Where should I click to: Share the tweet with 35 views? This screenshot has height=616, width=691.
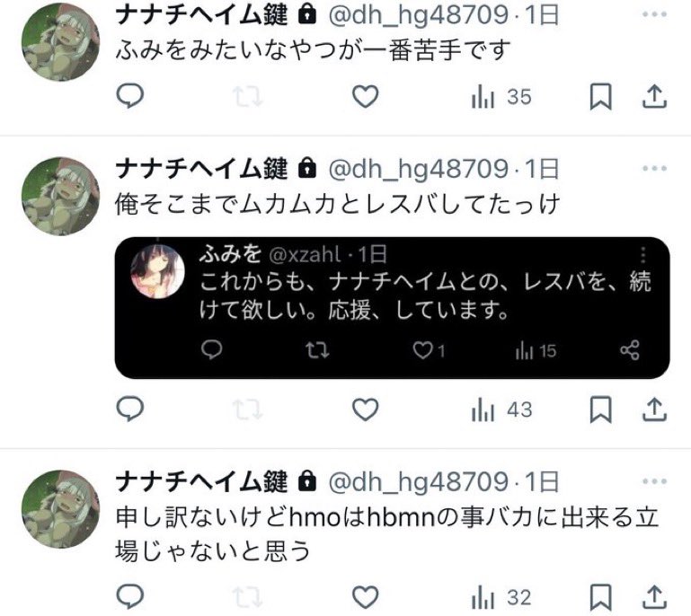[x=654, y=96]
